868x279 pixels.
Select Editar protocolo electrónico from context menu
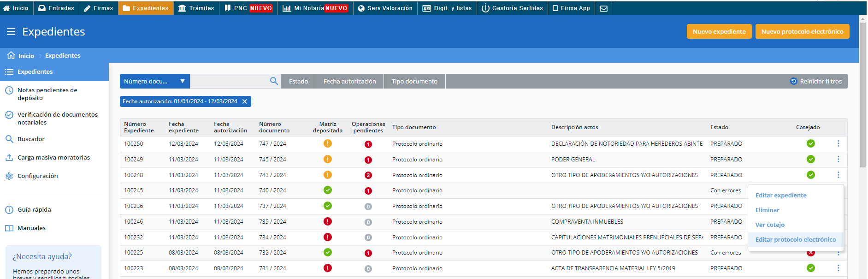pyautogui.click(x=795, y=240)
